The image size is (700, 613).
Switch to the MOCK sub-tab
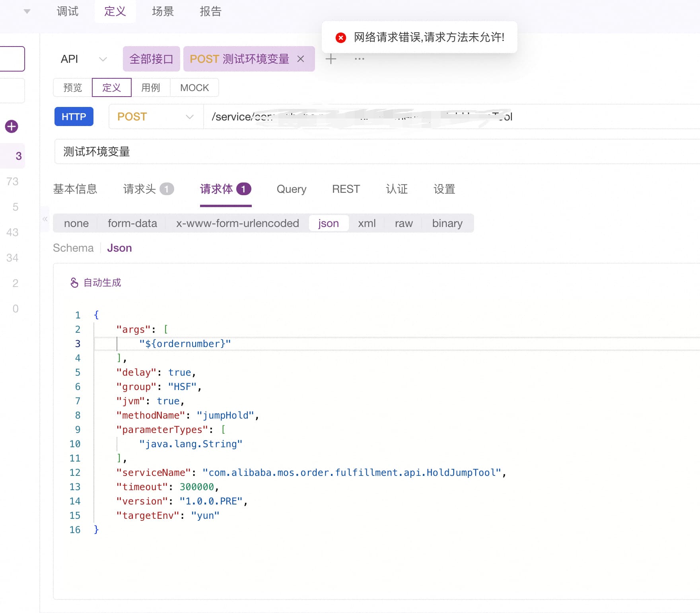point(194,87)
